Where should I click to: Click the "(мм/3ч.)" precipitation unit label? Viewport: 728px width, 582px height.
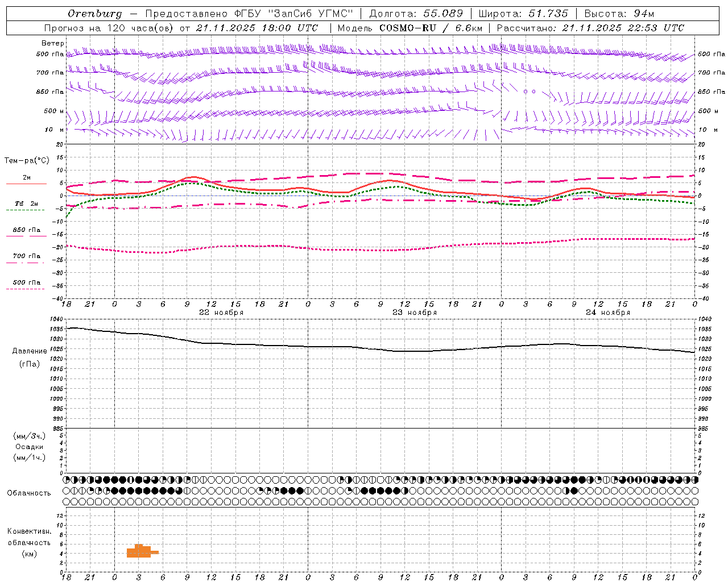coord(29,436)
